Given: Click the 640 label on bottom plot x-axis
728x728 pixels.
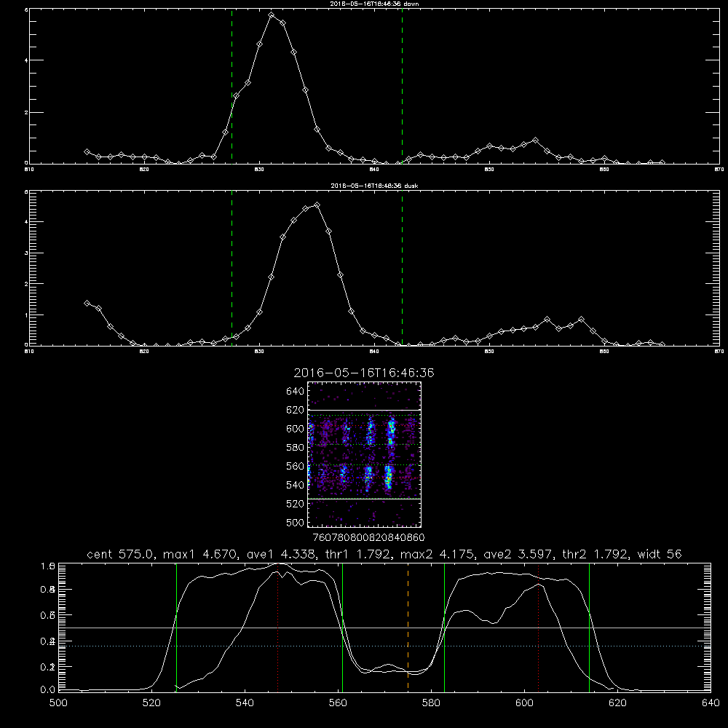Looking at the screenshot, I should [x=711, y=703].
